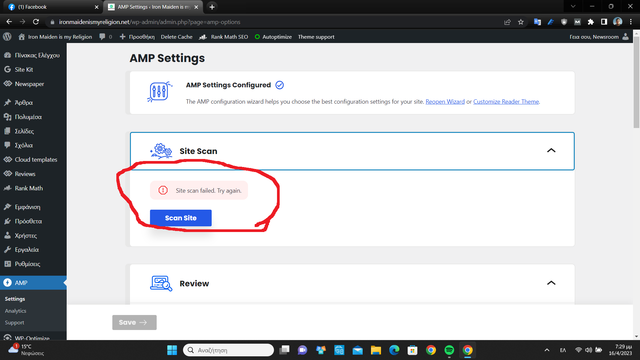Open Microsoft Edge from taskbar
The image size is (640, 360).
pos(394,350)
